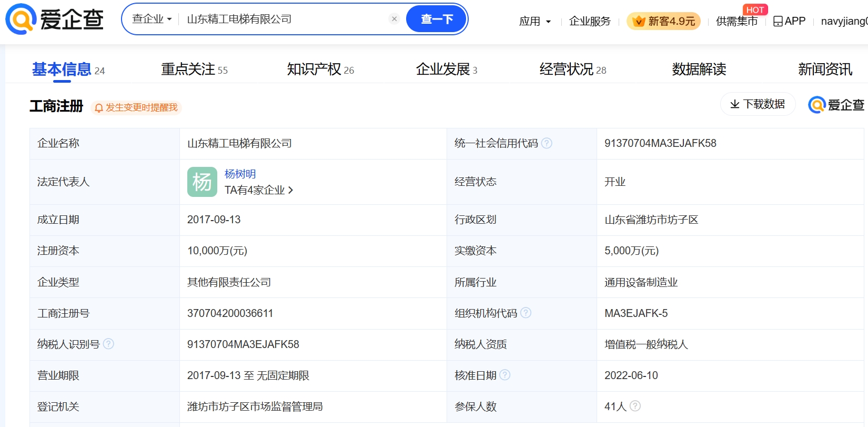Switch to the 基本信息 tab
The image size is (868, 427).
pos(68,69)
